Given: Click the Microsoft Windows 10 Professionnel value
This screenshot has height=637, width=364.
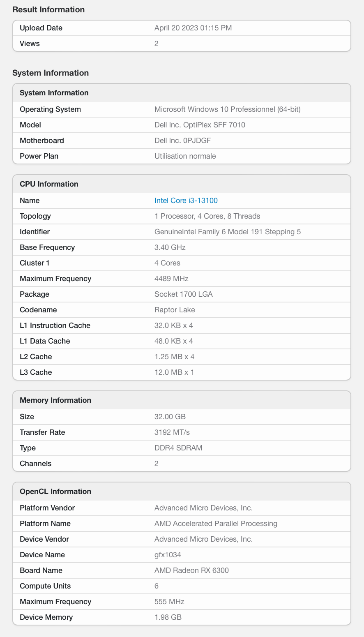Looking at the screenshot, I should (228, 109).
